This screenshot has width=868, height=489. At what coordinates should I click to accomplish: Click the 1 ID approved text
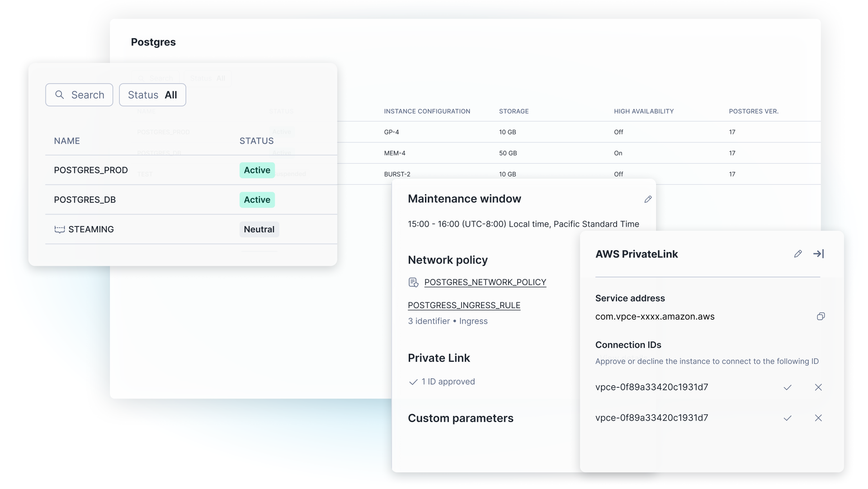[448, 382]
